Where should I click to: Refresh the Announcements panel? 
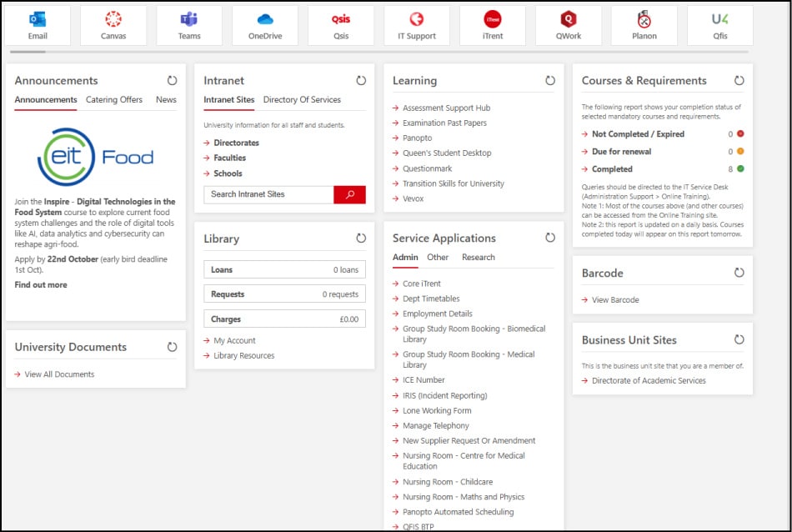point(172,81)
